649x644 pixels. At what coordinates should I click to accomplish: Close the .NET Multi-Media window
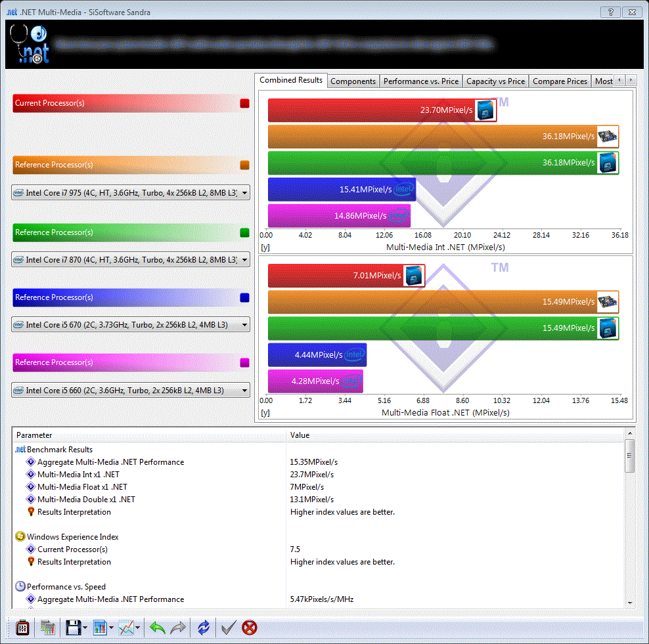point(632,12)
